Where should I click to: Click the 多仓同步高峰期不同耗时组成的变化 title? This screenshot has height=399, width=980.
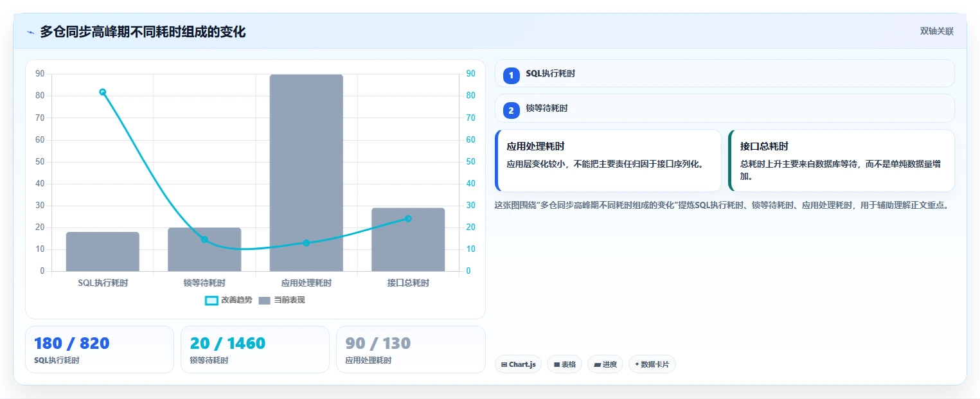tap(143, 32)
